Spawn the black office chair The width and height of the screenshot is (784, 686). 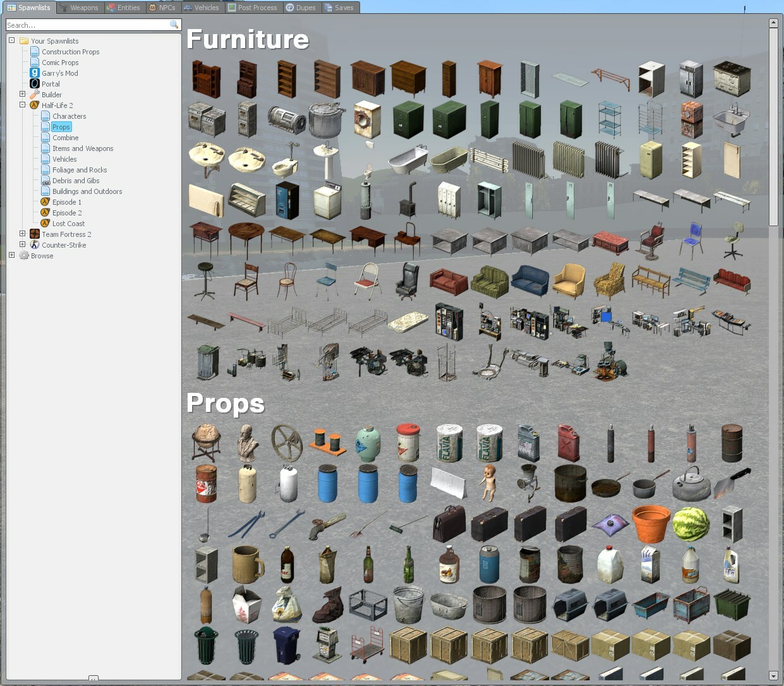408,282
